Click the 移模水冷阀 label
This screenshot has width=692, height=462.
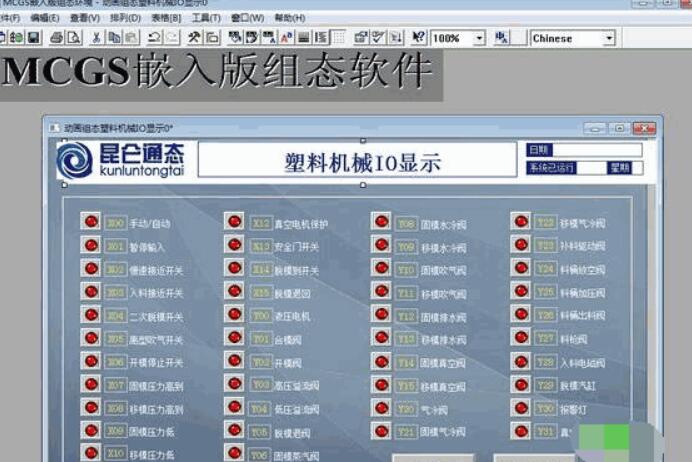444,248
